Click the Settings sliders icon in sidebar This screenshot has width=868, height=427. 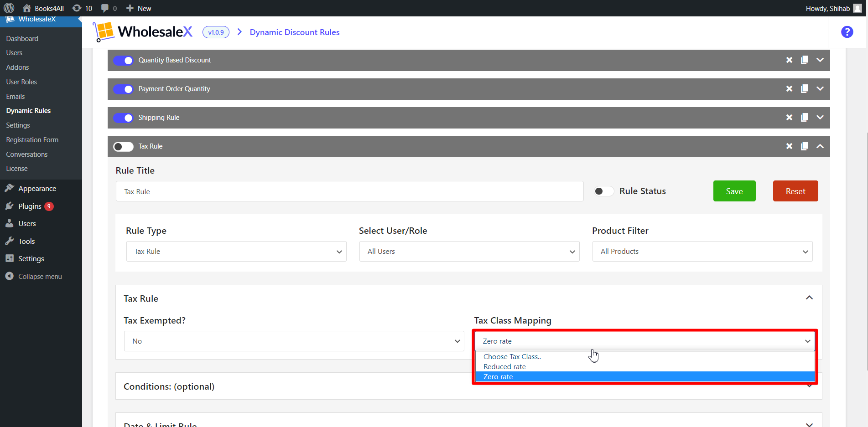pyautogui.click(x=10, y=258)
